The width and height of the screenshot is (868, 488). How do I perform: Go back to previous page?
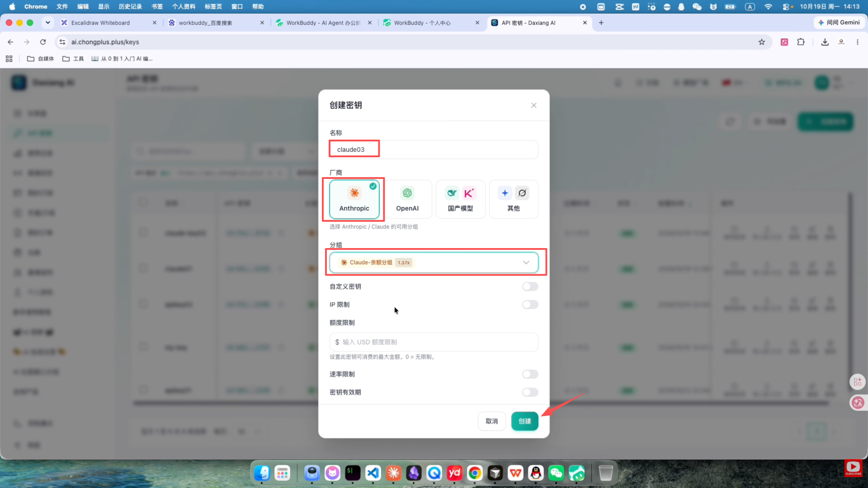(10, 42)
